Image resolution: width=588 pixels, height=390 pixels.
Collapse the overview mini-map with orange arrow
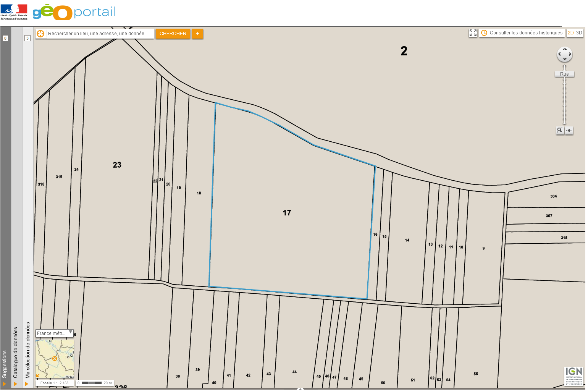pyautogui.click(x=38, y=375)
